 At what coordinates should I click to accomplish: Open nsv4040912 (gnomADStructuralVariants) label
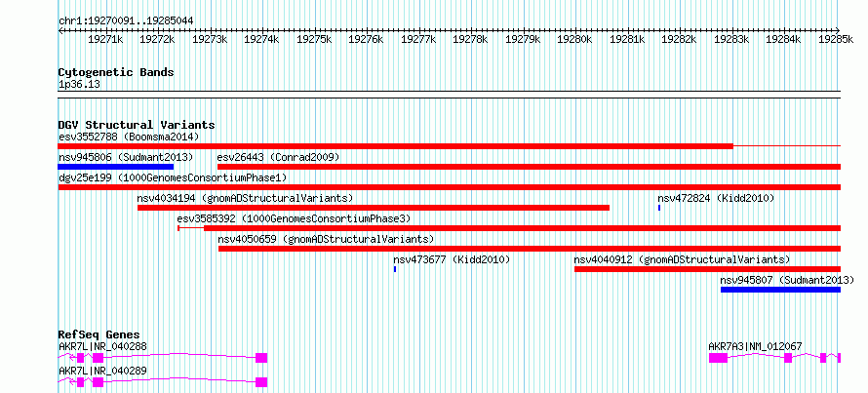[682, 259]
